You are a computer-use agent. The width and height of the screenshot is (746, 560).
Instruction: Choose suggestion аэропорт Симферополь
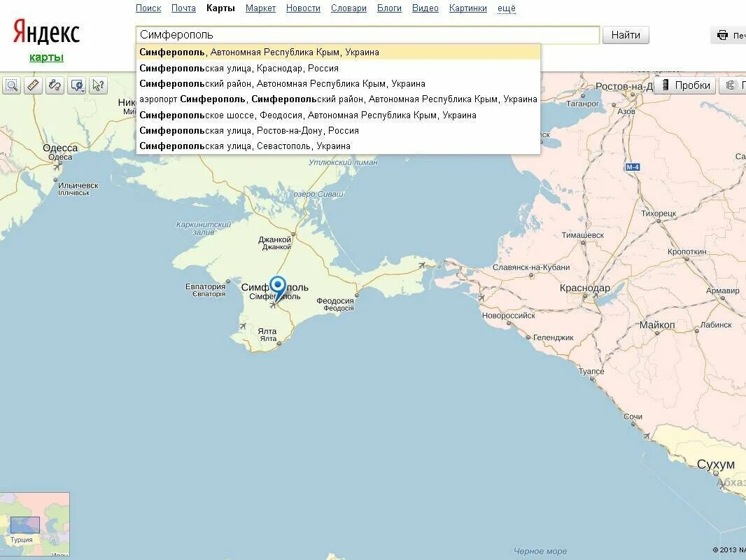(338, 99)
